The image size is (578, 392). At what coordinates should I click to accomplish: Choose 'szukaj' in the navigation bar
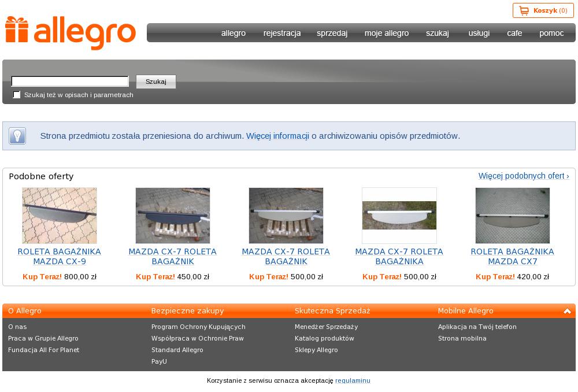tap(437, 33)
